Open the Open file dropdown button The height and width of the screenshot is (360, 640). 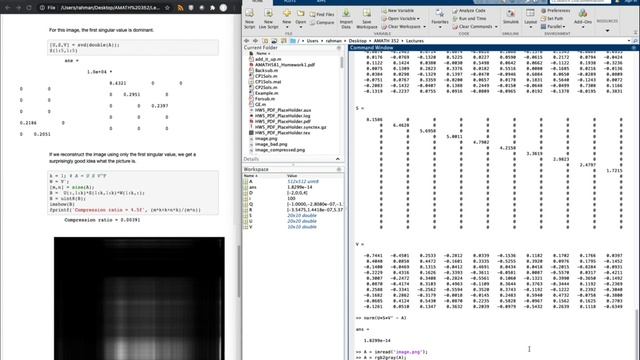coord(301,19)
